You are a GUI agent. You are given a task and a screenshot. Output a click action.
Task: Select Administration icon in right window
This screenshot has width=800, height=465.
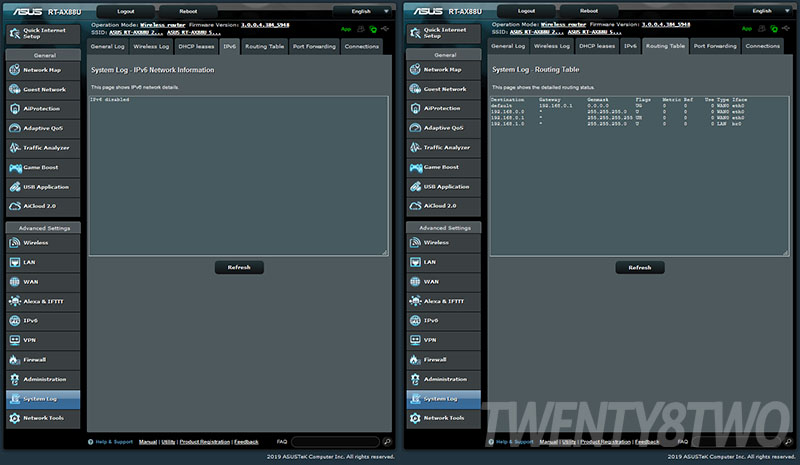415,379
